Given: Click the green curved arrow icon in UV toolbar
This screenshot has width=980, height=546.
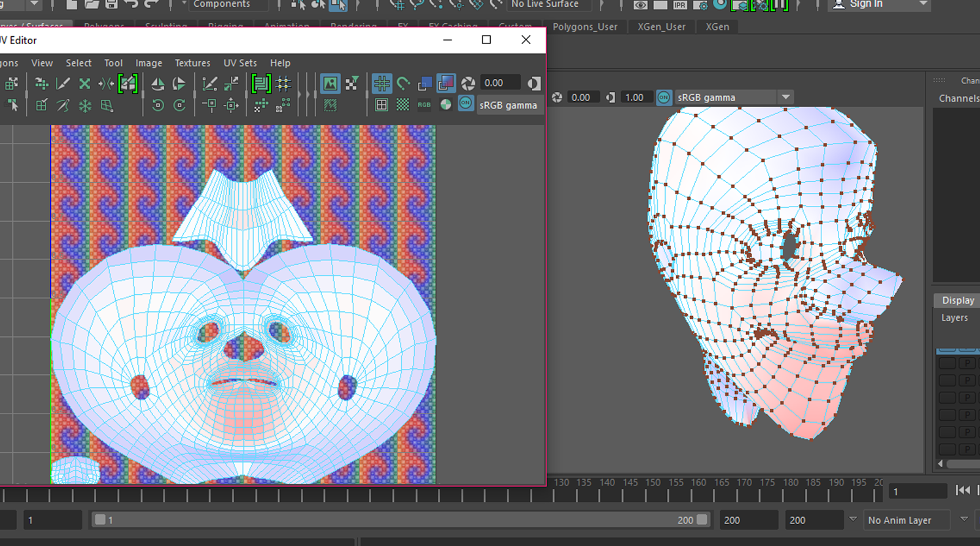Looking at the screenshot, I should coord(403,83).
